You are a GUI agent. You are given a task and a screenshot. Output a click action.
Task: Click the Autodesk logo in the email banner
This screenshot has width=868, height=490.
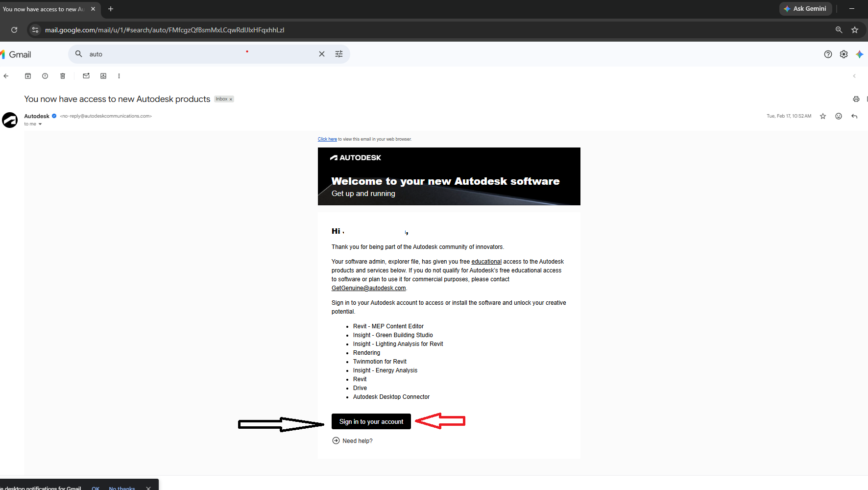(x=356, y=158)
